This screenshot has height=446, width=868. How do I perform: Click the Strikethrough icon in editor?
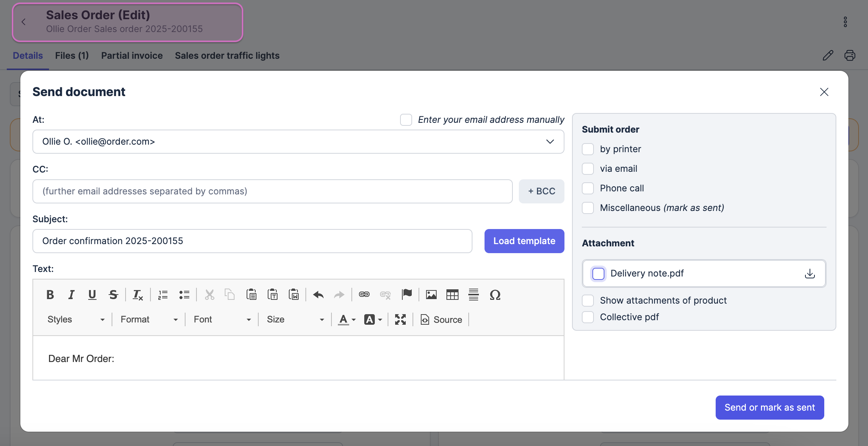113,295
